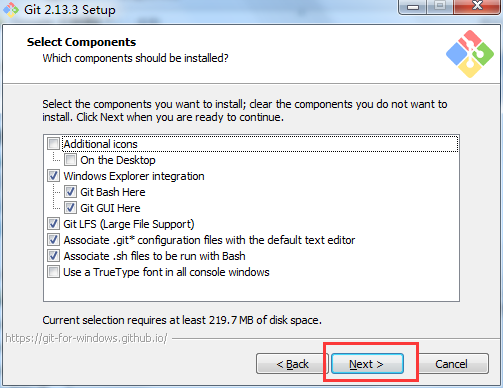Enable the Additional icons checkbox
The image size is (503, 388).
(53, 144)
